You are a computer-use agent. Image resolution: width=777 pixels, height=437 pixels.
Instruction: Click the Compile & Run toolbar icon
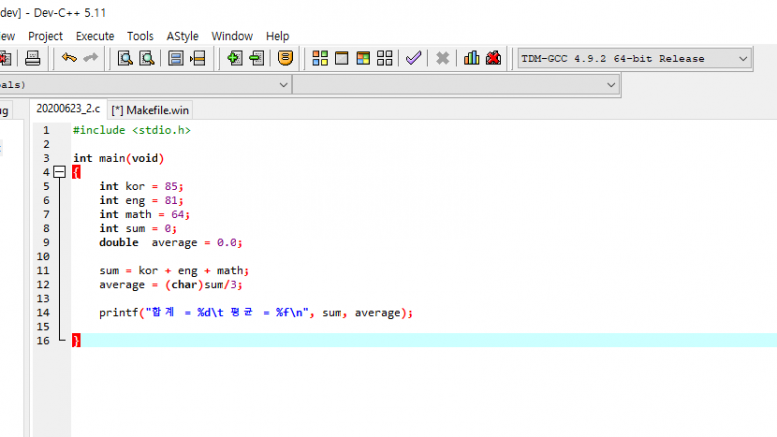point(363,58)
